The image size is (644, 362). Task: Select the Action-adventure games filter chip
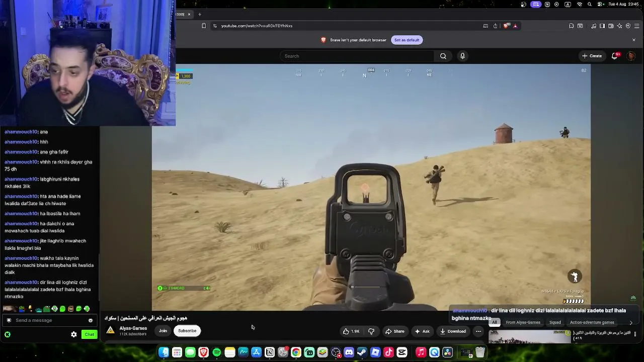pyautogui.click(x=592, y=322)
